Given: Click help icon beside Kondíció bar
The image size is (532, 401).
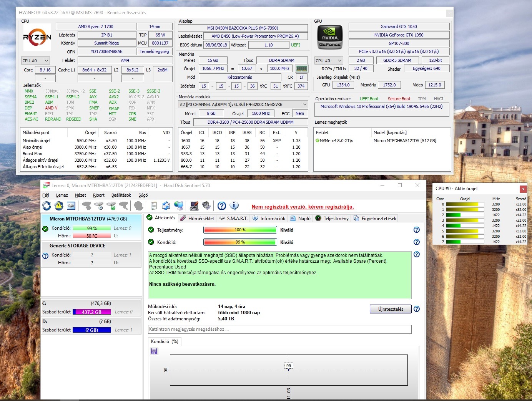Looking at the screenshot, I should tap(417, 242).
